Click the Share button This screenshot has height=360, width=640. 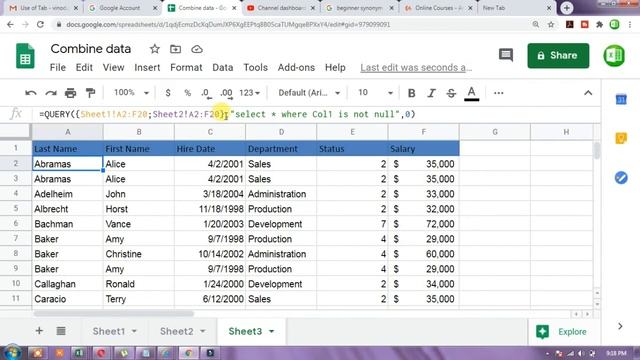click(558, 56)
